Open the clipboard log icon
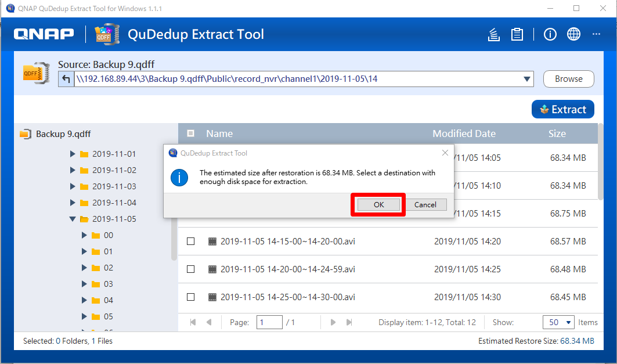617x364 pixels. pyautogui.click(x=517, y=35)
